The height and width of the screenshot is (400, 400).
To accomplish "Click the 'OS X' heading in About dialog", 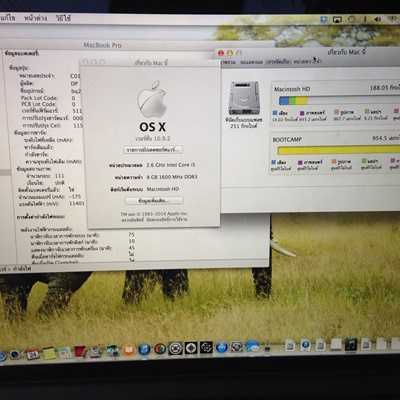I will tap(152, 127).
